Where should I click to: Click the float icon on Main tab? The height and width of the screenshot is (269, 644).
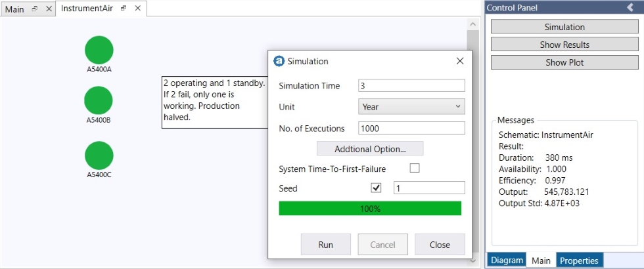35,9
